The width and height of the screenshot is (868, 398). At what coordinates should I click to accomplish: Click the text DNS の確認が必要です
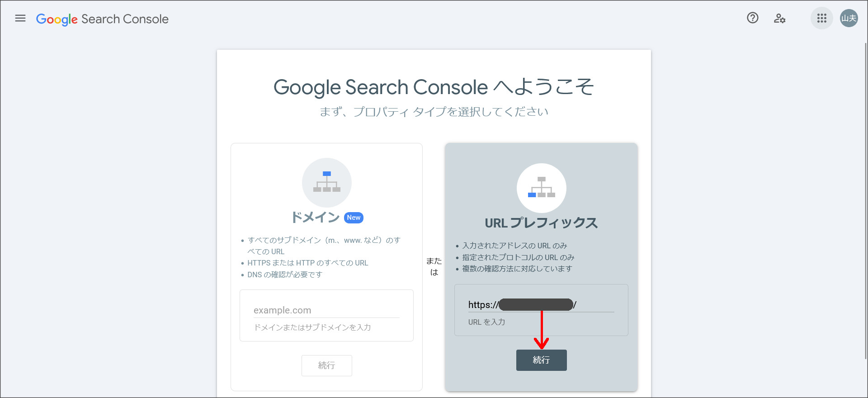285,275
